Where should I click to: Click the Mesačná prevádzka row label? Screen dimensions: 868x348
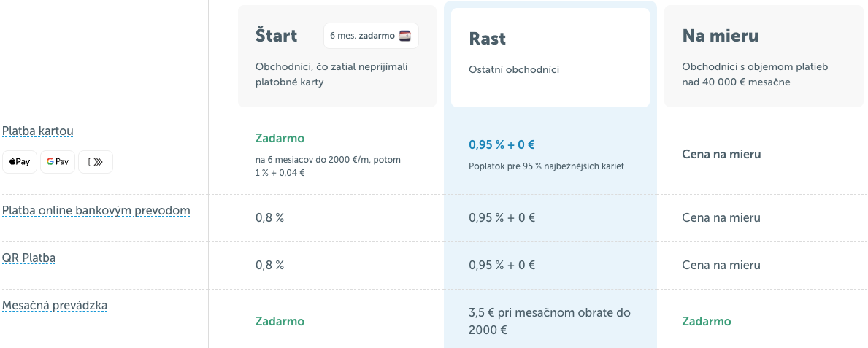[x=55, y=306]
